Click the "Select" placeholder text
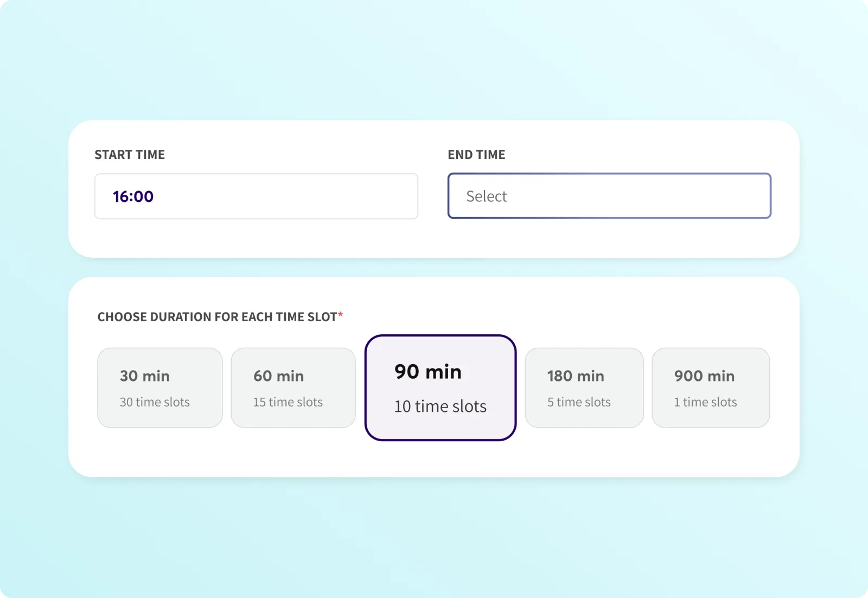Screen dimensions: 868x598 (x=486, y=196)
